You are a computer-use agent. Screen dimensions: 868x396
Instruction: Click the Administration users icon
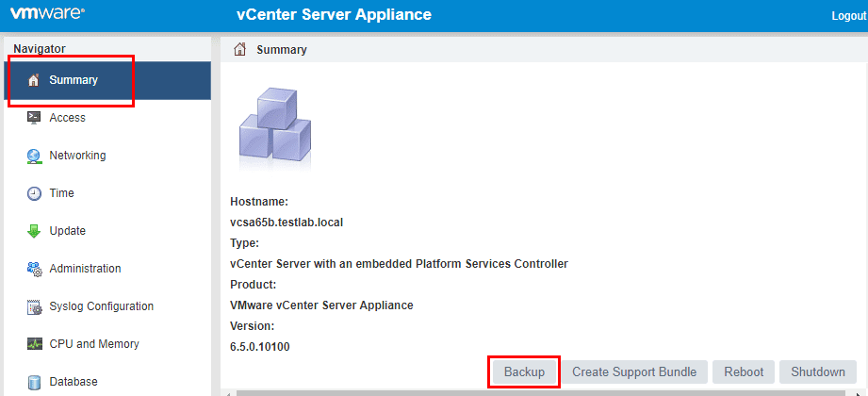[34, 269]
